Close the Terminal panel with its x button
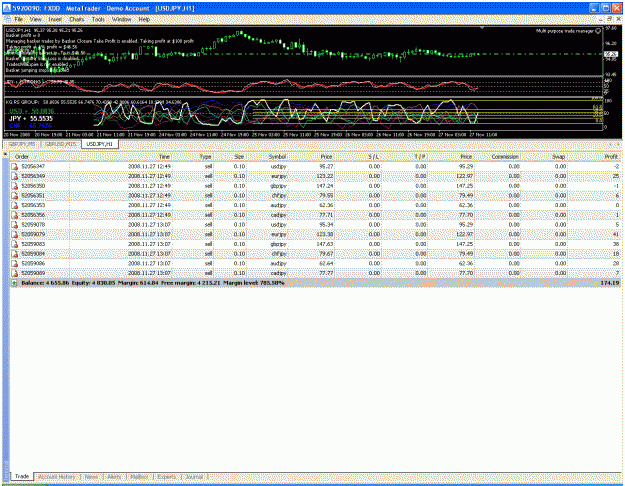Image resolution: width=625 pixels, height=486 pixels. point(5,154)
